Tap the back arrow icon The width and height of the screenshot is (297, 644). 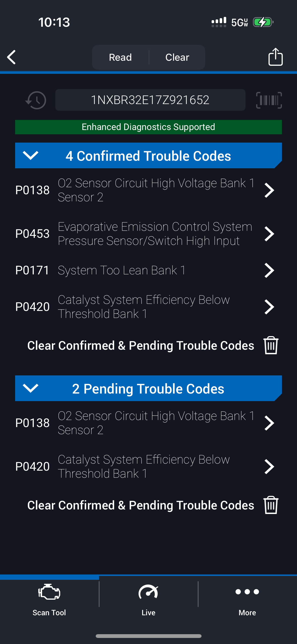[12, 57]
